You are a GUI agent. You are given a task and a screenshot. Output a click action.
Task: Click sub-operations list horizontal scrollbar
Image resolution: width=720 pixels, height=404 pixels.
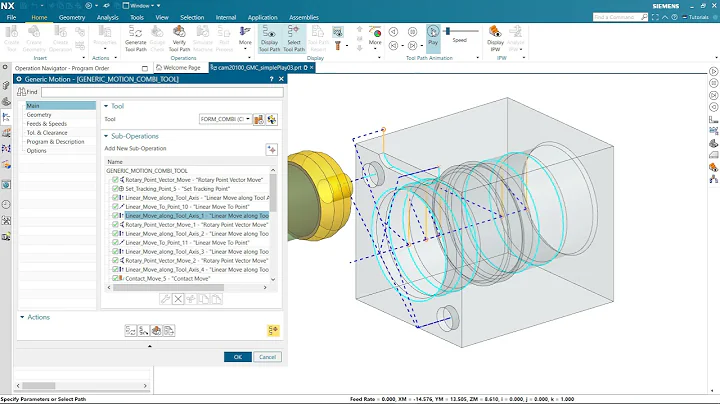pos(169,287)
